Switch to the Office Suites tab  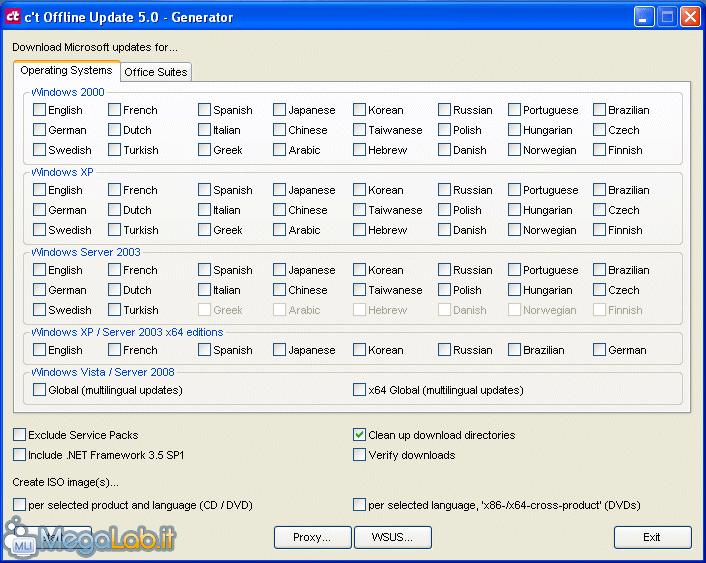[156, 72]
